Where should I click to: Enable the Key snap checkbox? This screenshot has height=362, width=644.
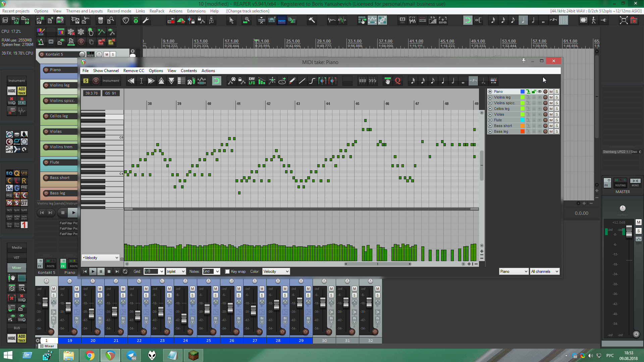(x=227, y=271)
